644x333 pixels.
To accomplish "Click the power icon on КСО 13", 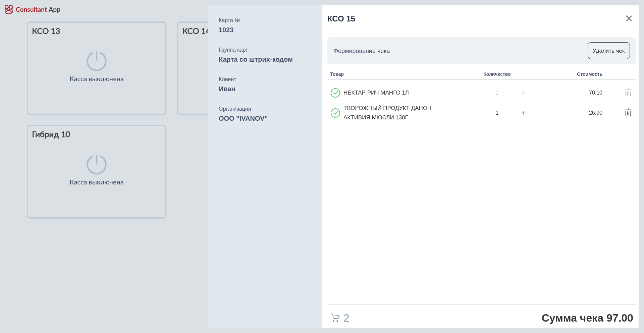I will click(97, 61).
